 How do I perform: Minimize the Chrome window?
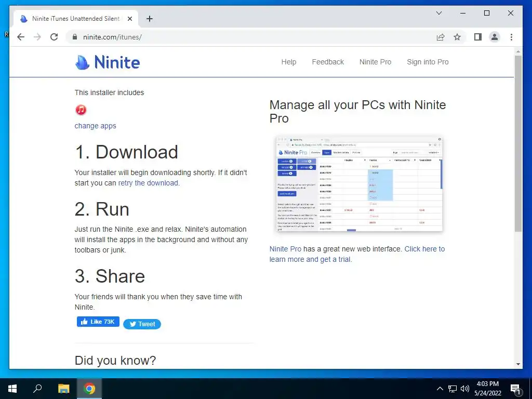click(x=463, y=13)
